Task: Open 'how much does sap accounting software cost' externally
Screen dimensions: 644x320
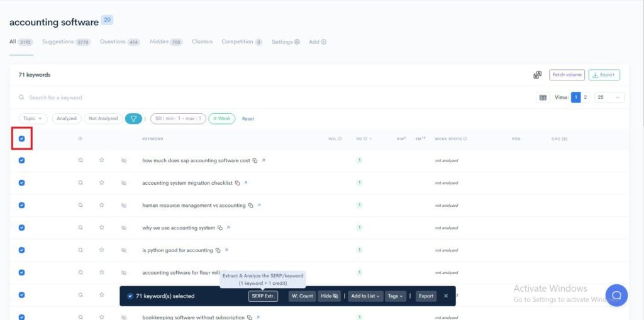Action: pyautogui.click(x=264, y=160)
